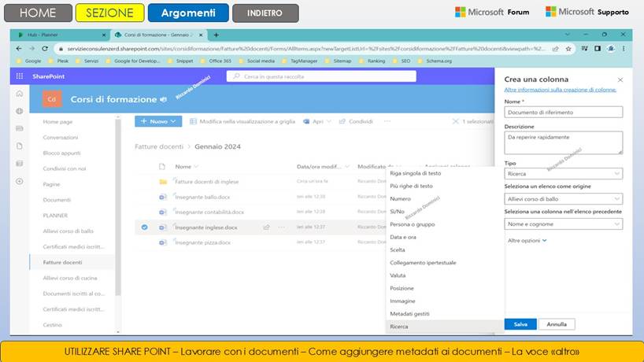The width and height of the screenshot is (644, 362).
Task: Click the Fatture docenti breadcrumb
Action: (x=159, y=146)
